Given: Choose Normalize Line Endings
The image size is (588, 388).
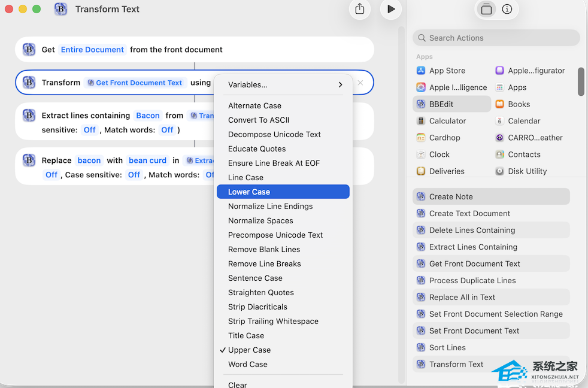Looking at the screenshot, I should point(283,206).
